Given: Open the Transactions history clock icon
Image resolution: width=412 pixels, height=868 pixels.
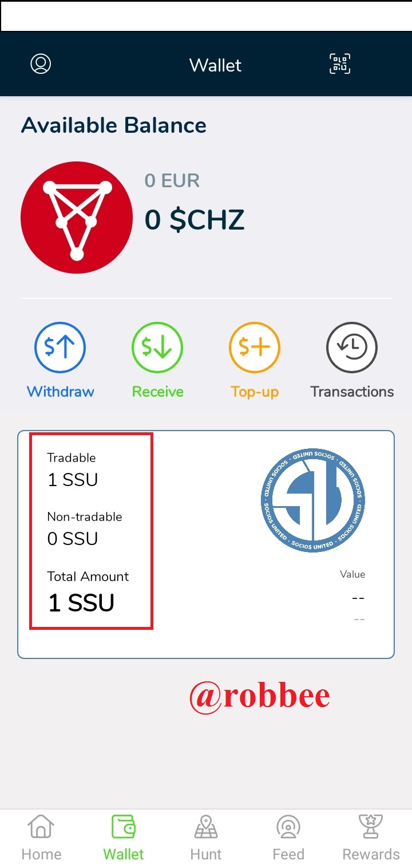Looking at the screenshot, I should click(x=352, y=348).
